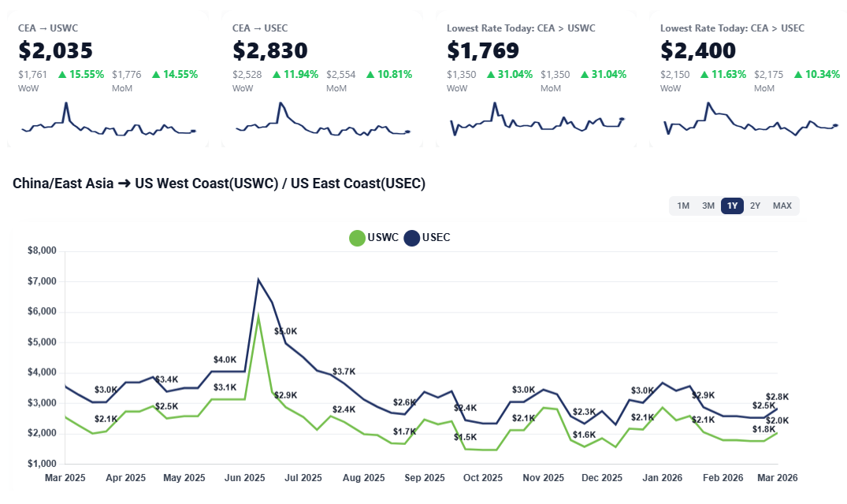Click the 31.04% WoW up arrow icon
This screenshot has height=504, width=847.
coord(489,75)
